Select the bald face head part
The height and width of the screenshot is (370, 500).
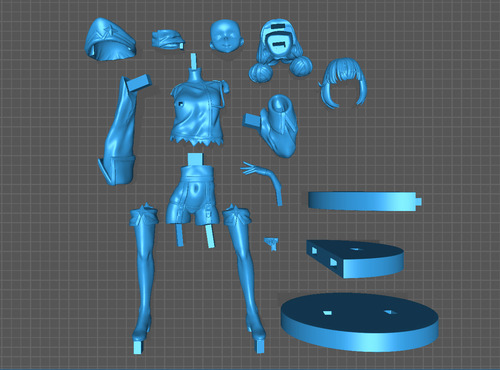pyautogui.click(x=226, y=35)
